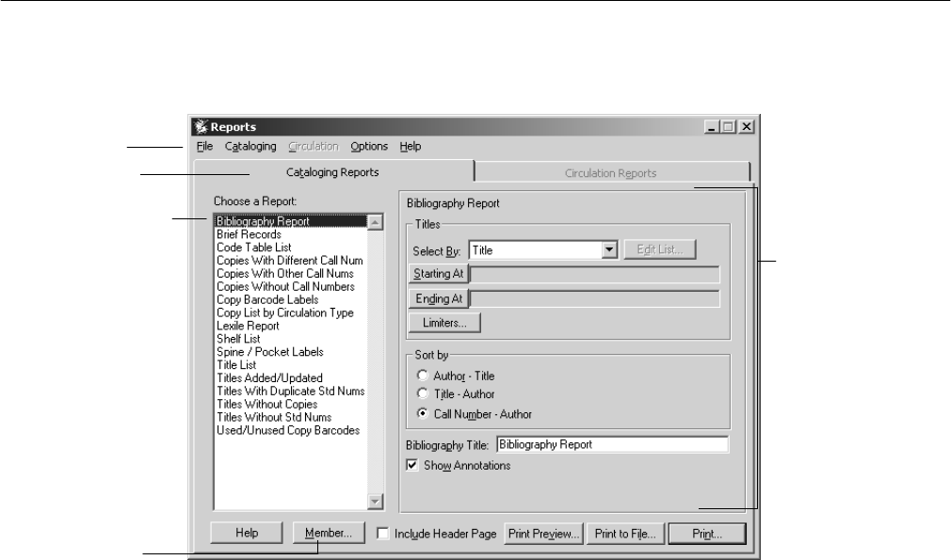Image resolution: width=951 pixels, height=560 pixels.
Task: Switch to the Cataloging Reports tab
Action: pyautogui.click(x=332, y=172)
